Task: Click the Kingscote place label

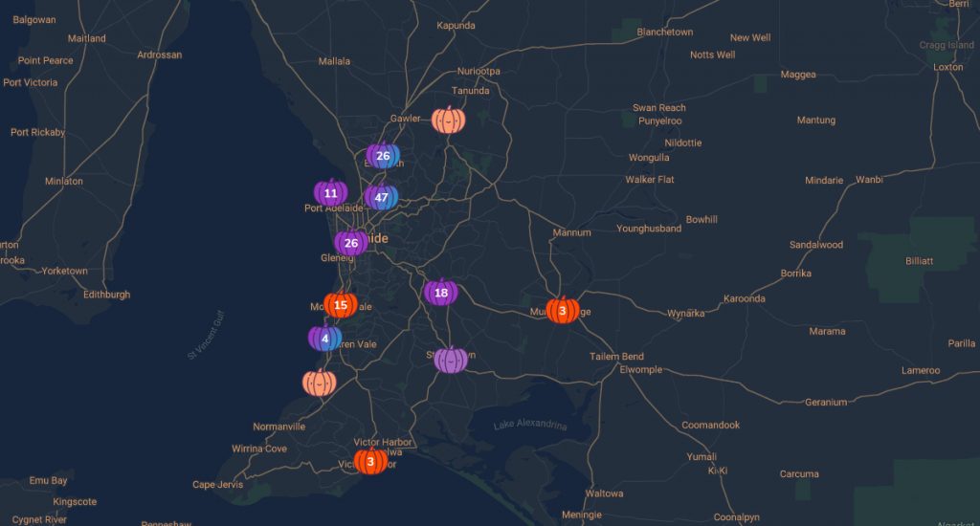Action: (75, 501)
